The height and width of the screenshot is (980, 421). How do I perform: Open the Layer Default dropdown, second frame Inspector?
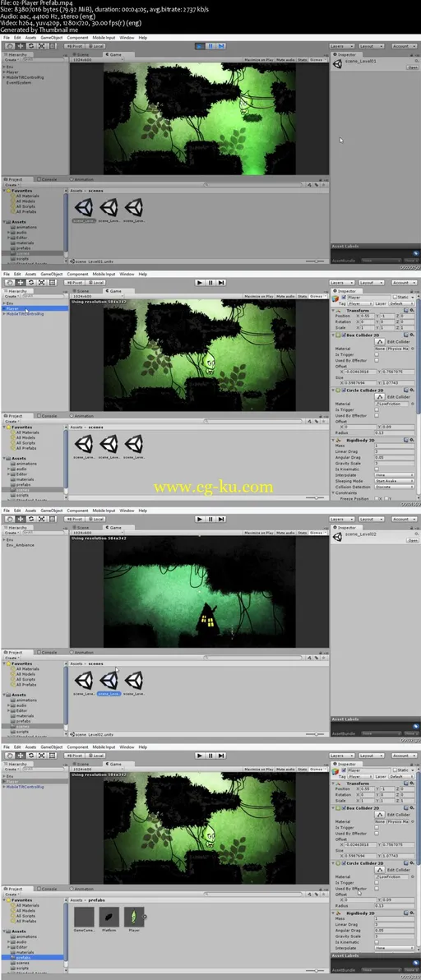pyautogui.click(x=401, y=303)
